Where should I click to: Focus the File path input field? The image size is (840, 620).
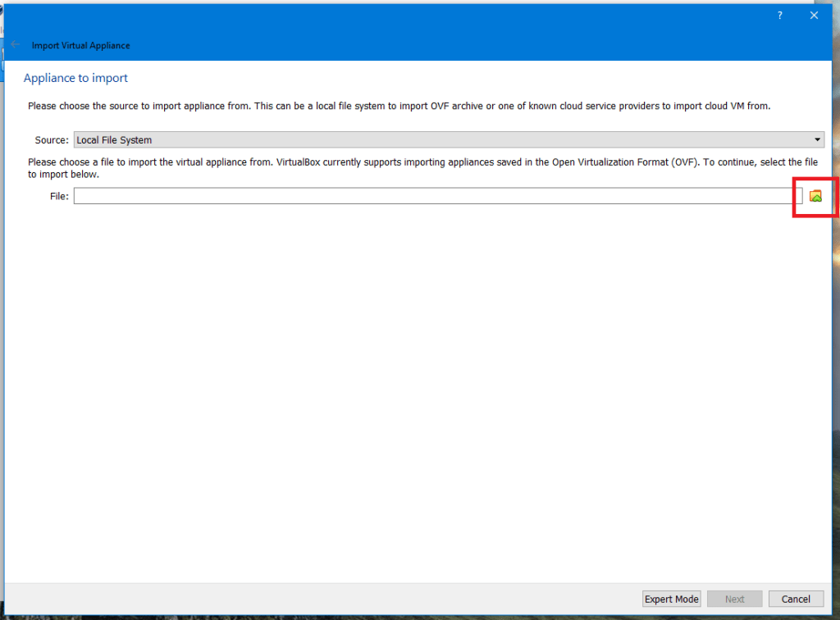(x=435, y=196)
